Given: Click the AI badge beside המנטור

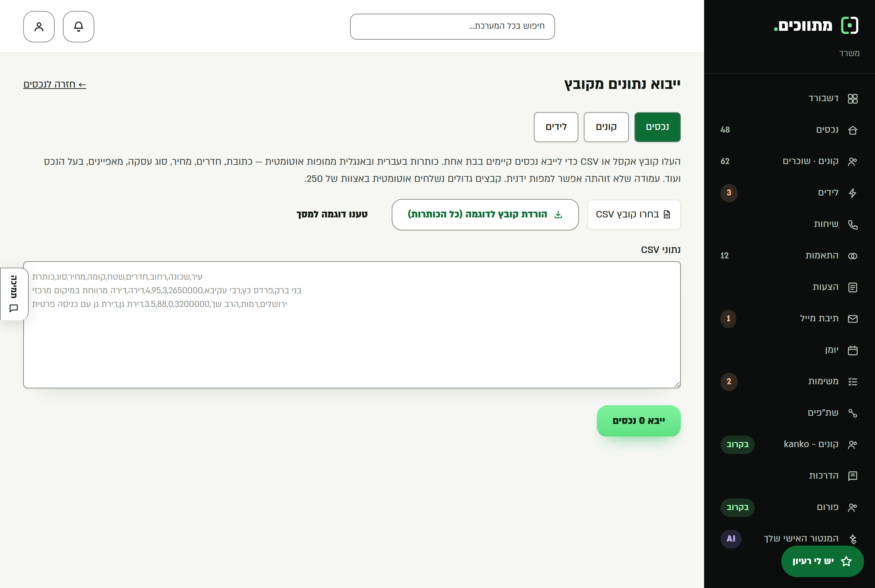Looking at the screenshot, I should [x=731, y=539].
